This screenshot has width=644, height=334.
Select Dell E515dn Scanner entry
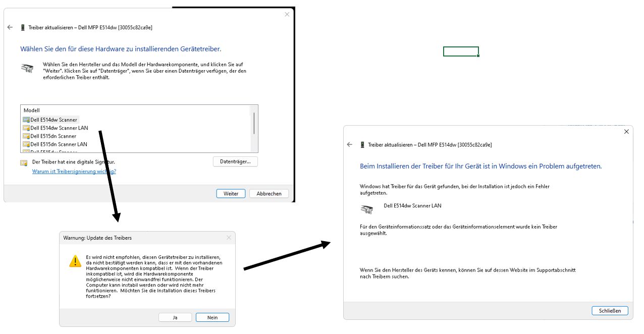pyautogui.click(x=53, y=136)
